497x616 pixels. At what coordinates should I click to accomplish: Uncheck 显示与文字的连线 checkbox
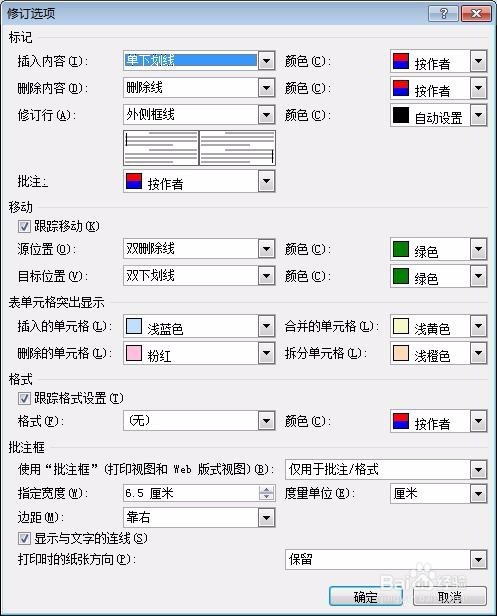click(x=24, y=538)
